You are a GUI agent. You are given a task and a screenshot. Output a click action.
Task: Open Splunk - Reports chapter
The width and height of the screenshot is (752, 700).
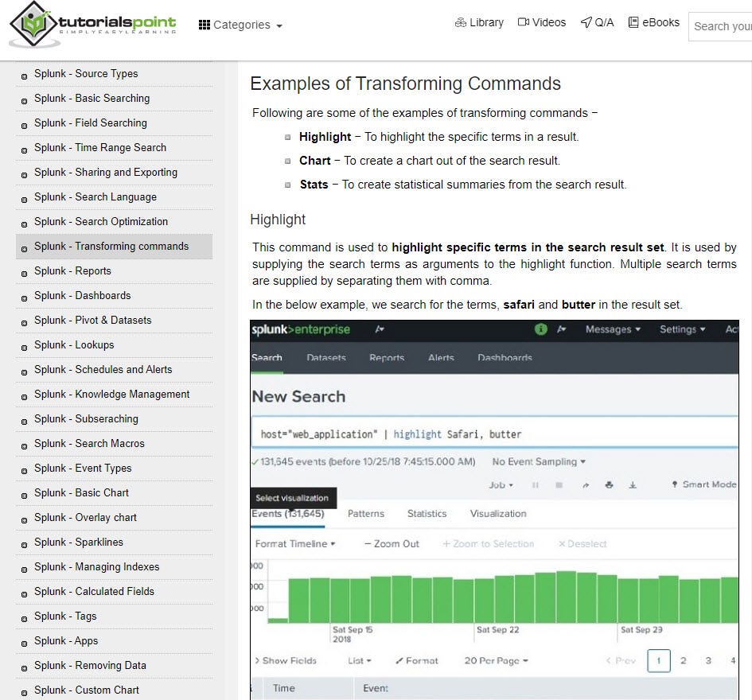pos(72,271)
